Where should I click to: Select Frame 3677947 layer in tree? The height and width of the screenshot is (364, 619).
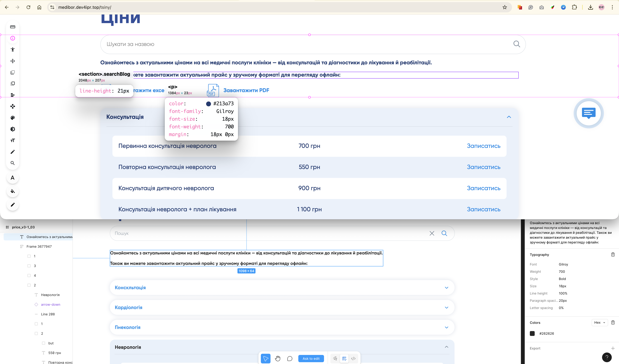39,246
